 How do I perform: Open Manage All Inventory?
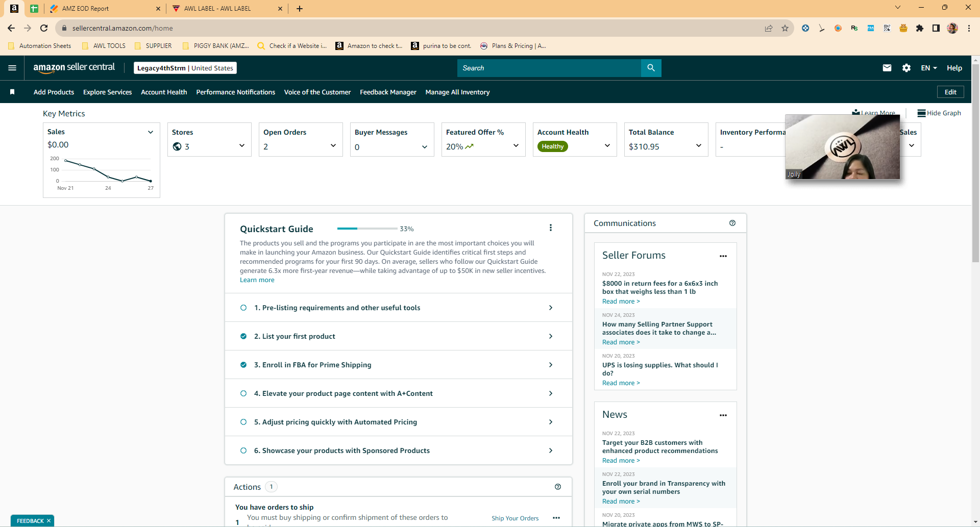coord(457,92)
